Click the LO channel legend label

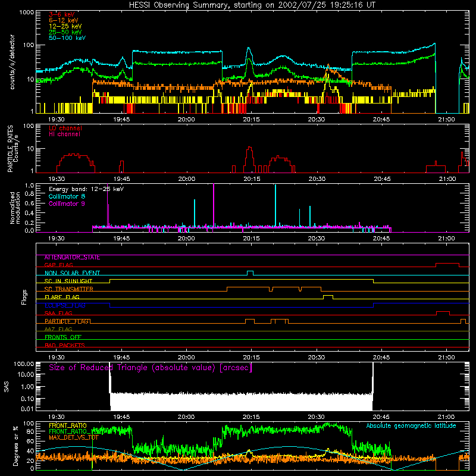[65, 128]
